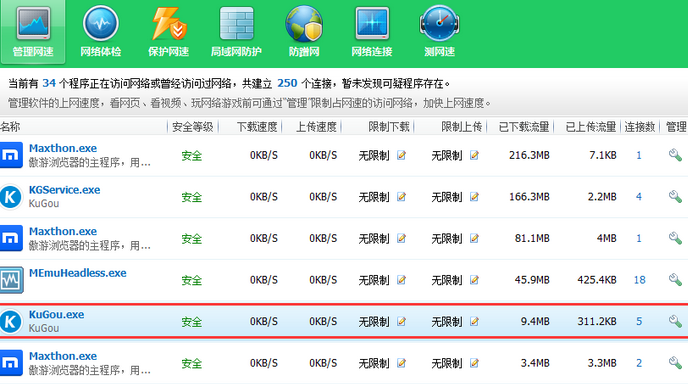The height and width of the screenshot is (384, 688).
Task: Launch the 测网速 speed test gauge
Action: pos(439,32)
